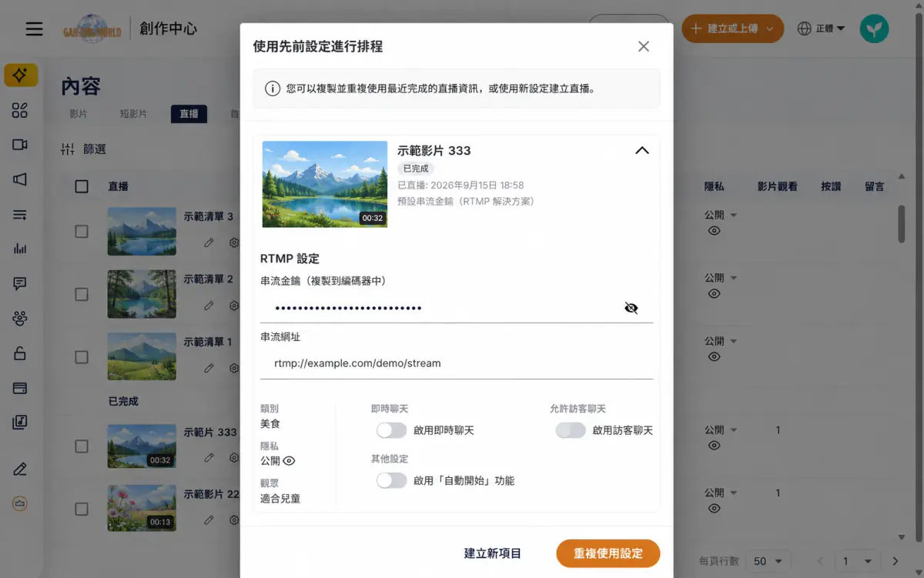
Task: Open the dashboard grid icon in sidebar
Action: click(x=20, y=110)
